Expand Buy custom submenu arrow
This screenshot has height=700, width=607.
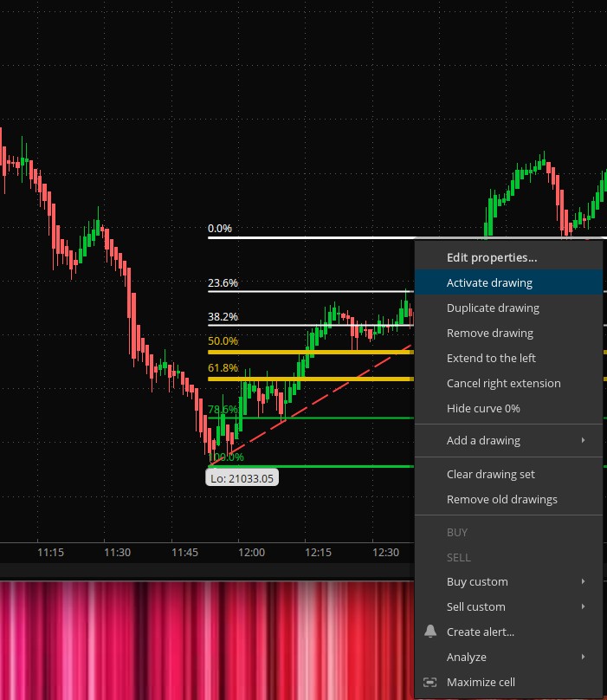point(584,581)
